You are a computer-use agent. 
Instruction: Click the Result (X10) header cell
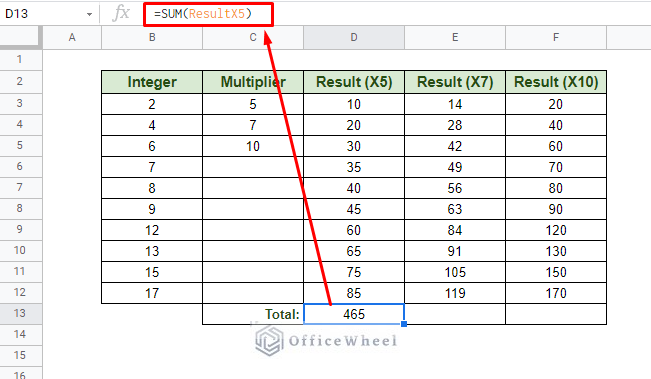tap(556, 82)
